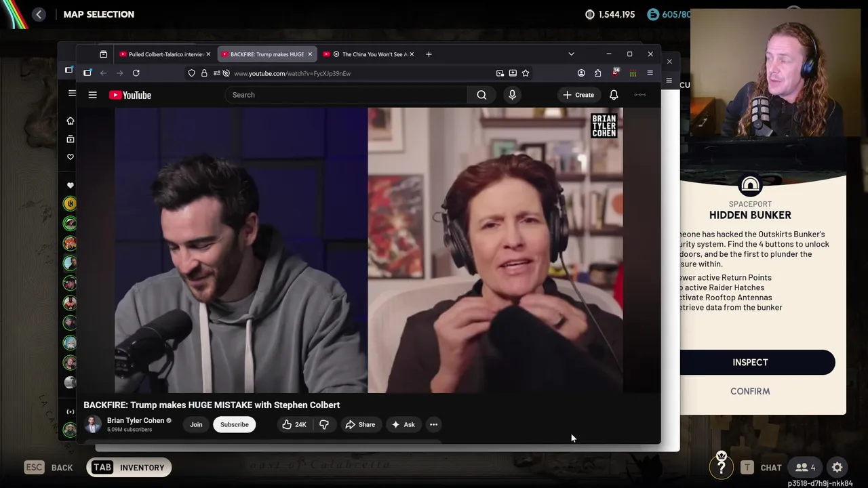Reload the page in the browser toolbar
This screenshot has height=488, width=868.
(x=136, y=73)
